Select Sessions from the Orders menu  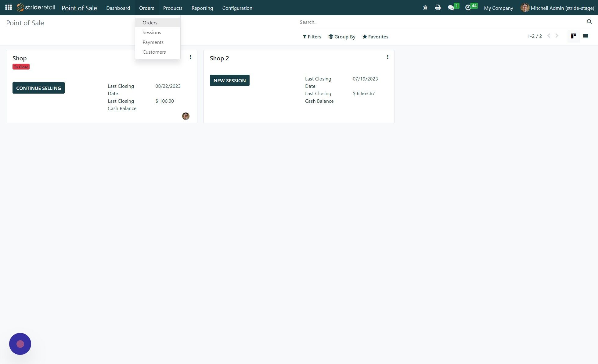pos(152,32)
